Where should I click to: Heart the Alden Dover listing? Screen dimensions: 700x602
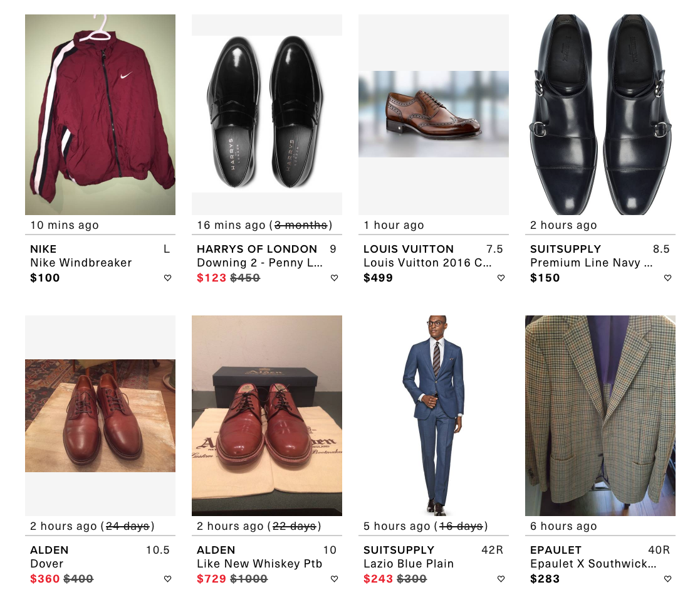[167, 579]
